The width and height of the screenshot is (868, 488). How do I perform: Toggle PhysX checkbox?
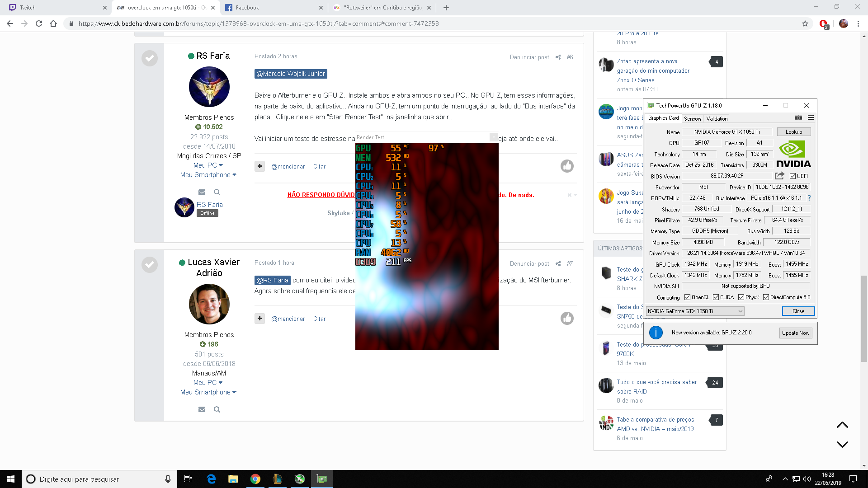click(741, 297)
